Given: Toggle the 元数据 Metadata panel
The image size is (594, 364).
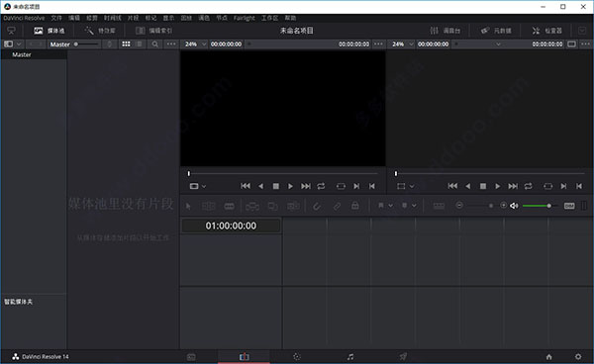Looking at the screenshot, I should (x=496, y=31).
